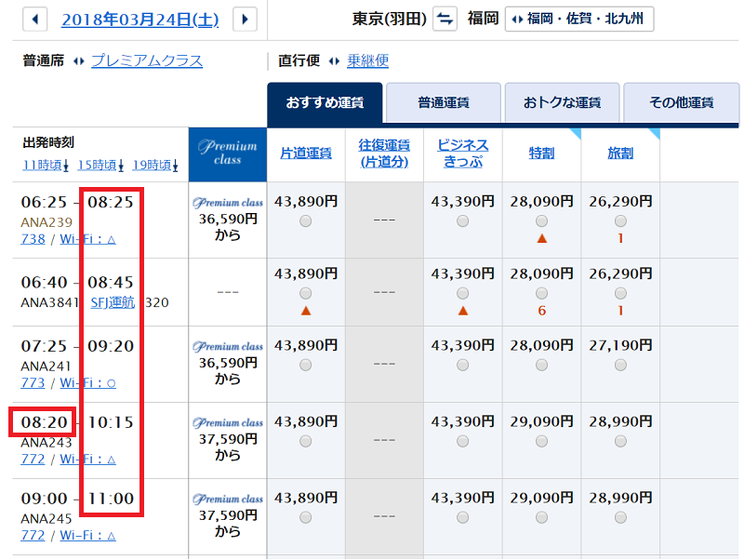
Task: Open ビジネスきっぷ fare details
Action: pyautogui.click(x=462, y=153)
